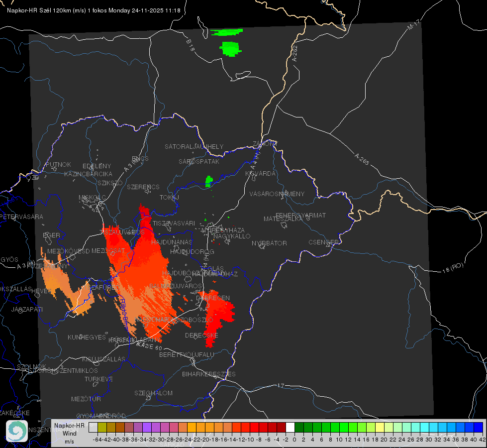Click the MISKOLC city label
487x448 pixels.
92,198
